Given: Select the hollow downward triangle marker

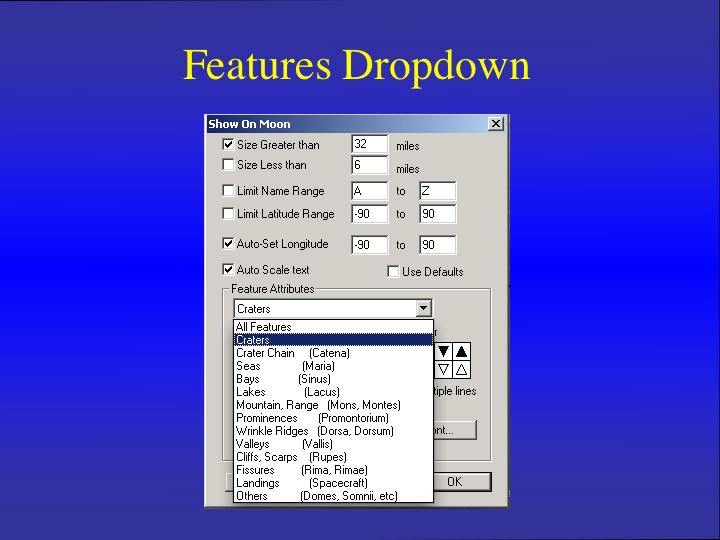Looking at the screenshot, I should pos(444,369).
